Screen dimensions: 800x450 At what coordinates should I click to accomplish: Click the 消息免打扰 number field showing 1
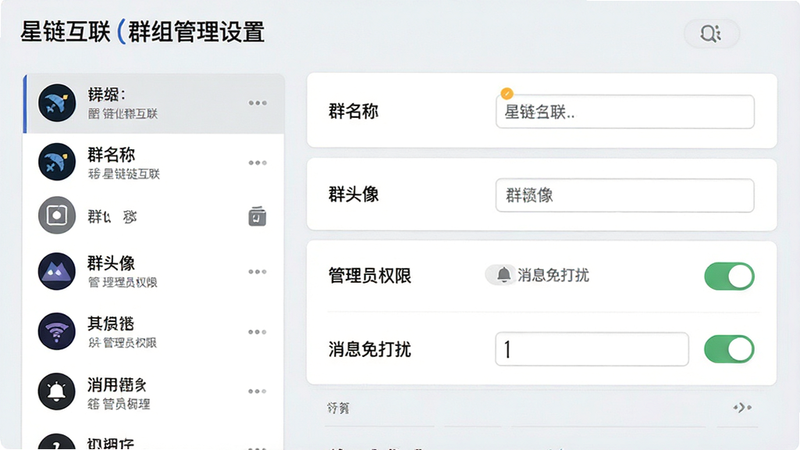pyautogui.click(x=592, y=349)
